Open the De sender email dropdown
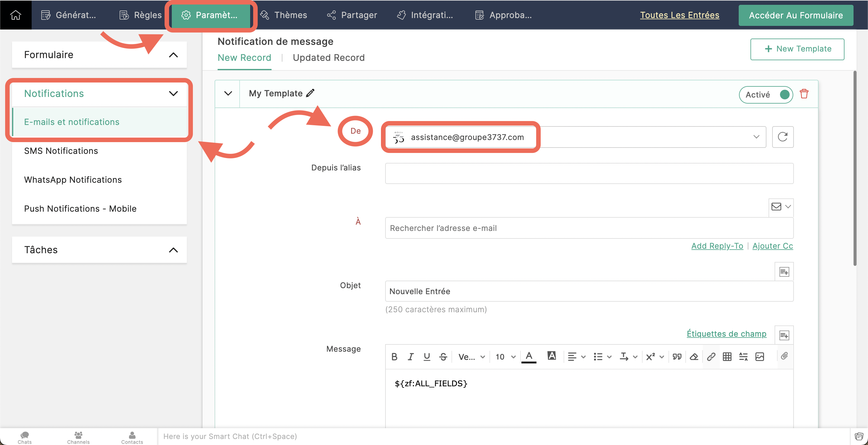The height and width of the screenshot is (445, 868). click(756, 137)
